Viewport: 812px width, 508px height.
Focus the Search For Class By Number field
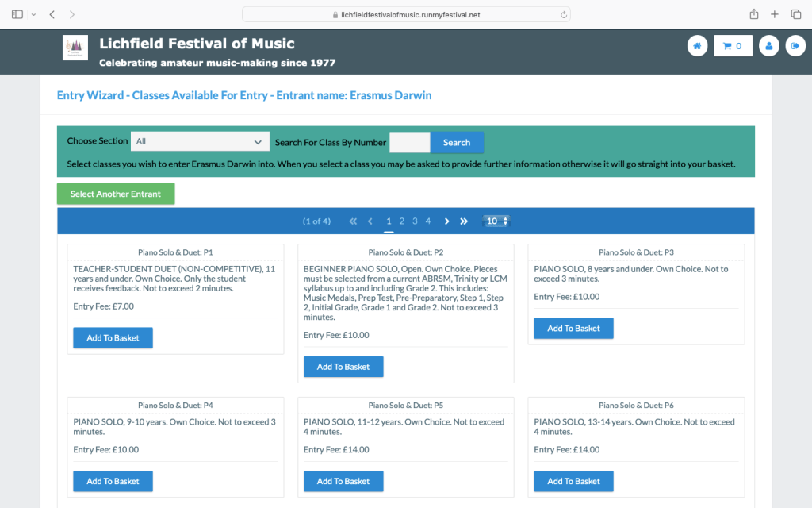409,143
